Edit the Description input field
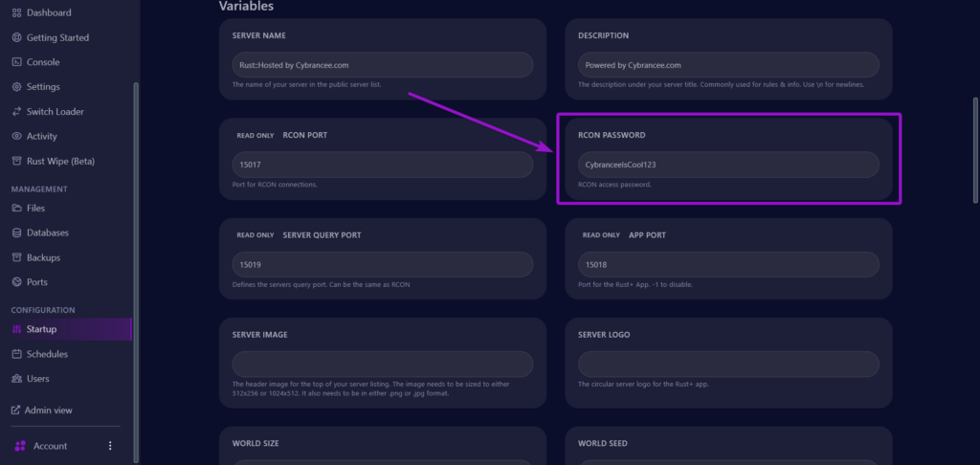The height and width of the screenshot is (465, 980). point(728,65)
